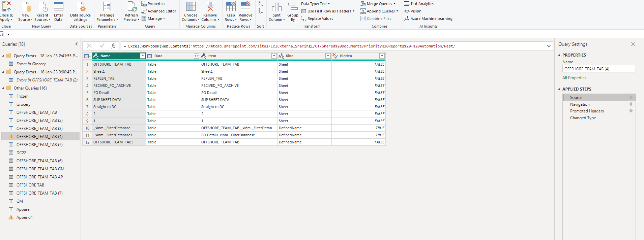Viewport: 644px width, 240px height.
Task: Open All Properties link
Action: click(574, 78)
